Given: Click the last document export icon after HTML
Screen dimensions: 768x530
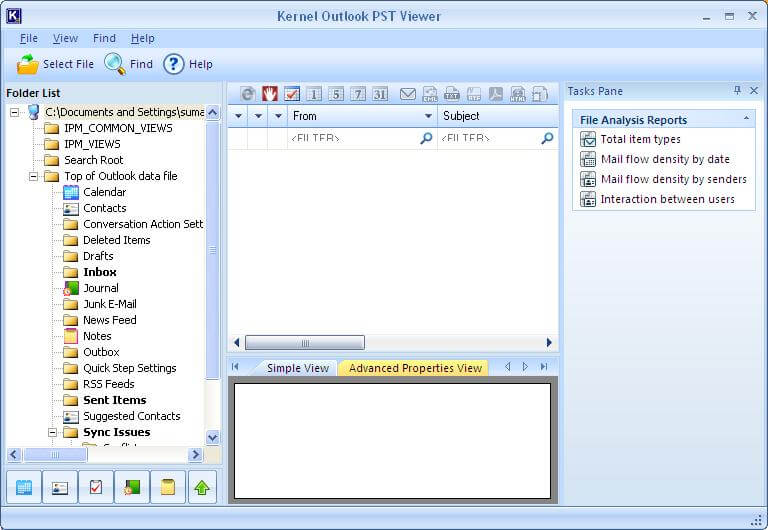Looking at the screenshot, I should [x=540, y=94].
